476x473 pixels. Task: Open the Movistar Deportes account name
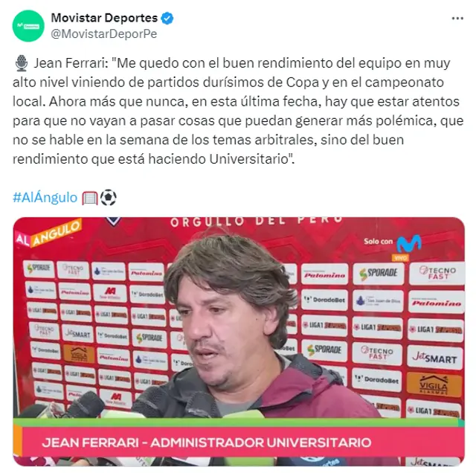(x=104, y=18)
